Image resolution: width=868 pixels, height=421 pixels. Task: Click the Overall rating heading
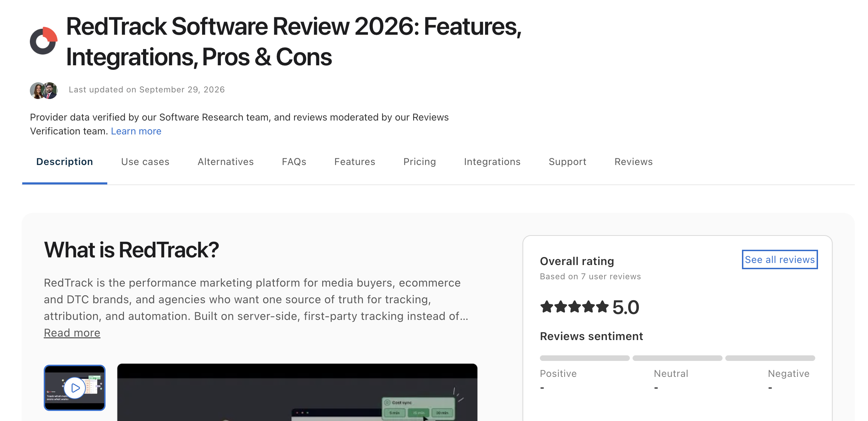pyautogui.click(x=577, y=261)
